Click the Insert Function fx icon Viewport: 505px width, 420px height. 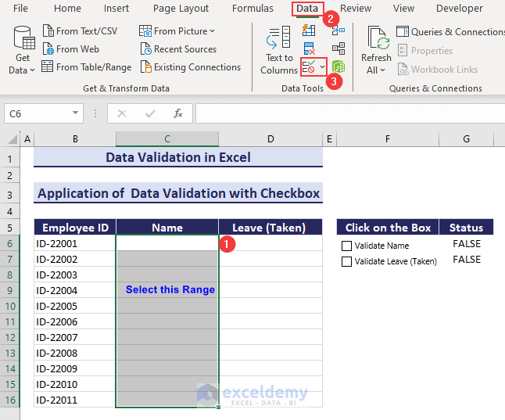178,113
